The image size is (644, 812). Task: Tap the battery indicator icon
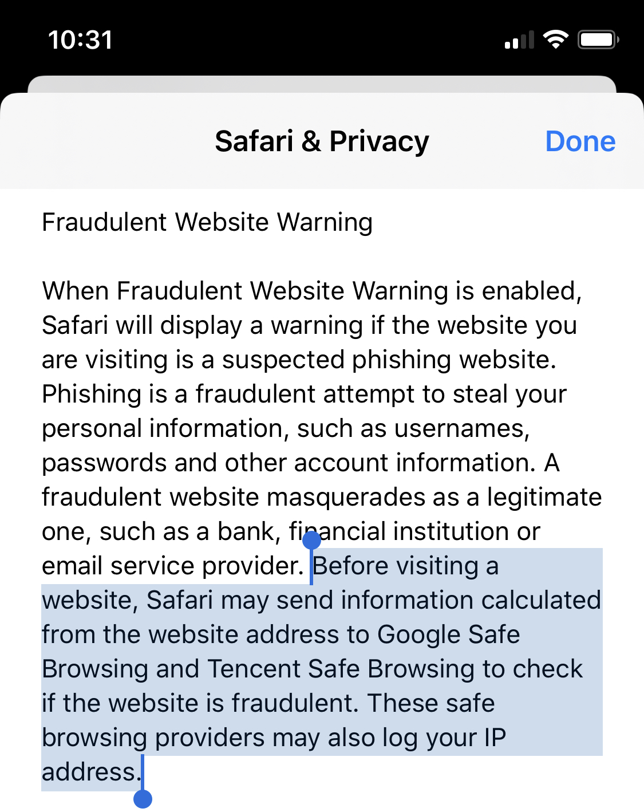(598, 40)
